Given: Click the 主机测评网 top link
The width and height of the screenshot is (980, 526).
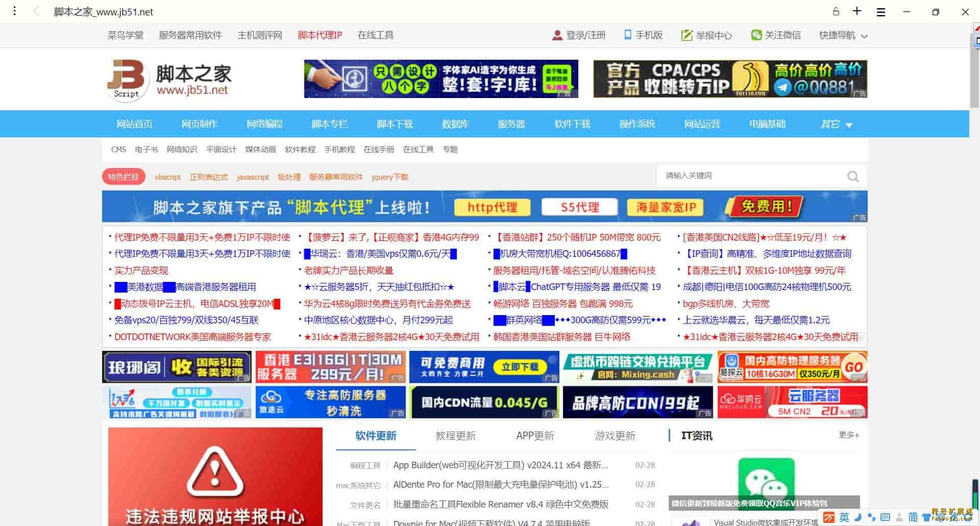Looking at the screenshot, I should coord(260,35).
